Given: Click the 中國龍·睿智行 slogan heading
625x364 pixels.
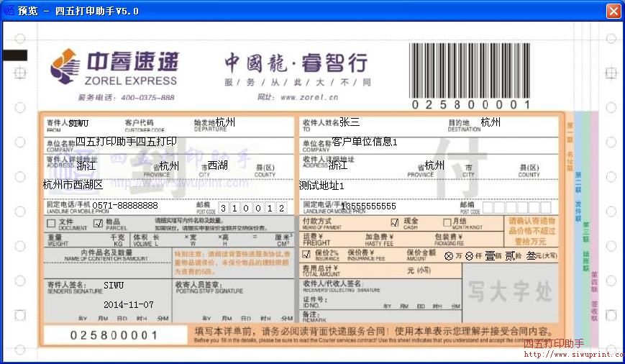Looking at the screenshot, I should (296, 63).
